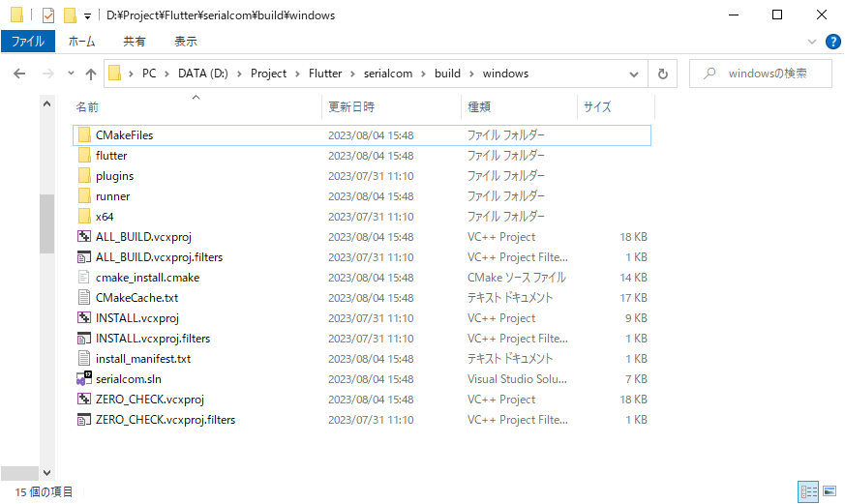
Task: Select the install_manifest.txt file name
Action: pos(143,359)
